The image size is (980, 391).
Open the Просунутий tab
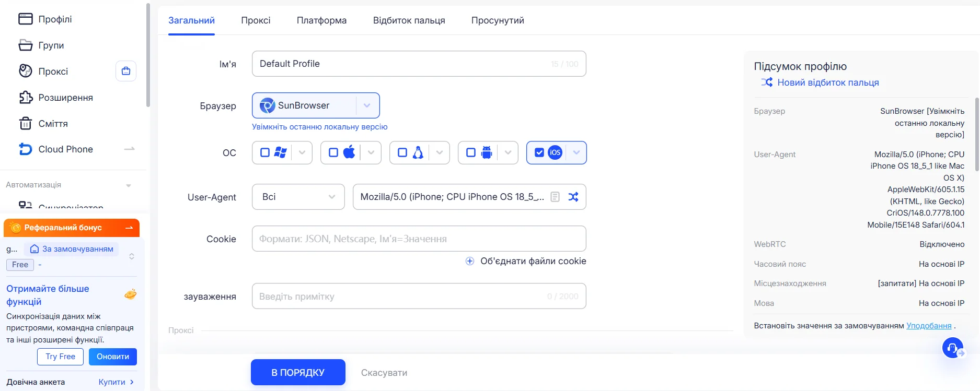point(498,20)
